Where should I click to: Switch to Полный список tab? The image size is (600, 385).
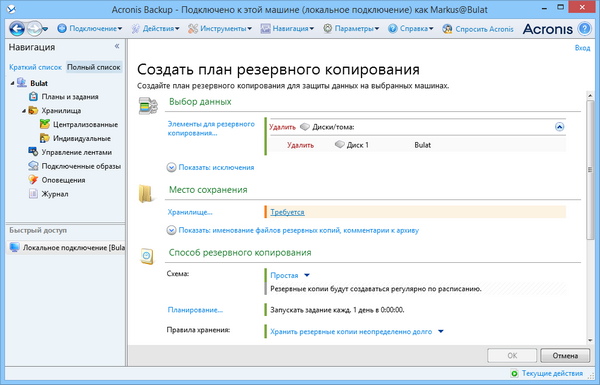pyautogui.click(x=94, y=67)
